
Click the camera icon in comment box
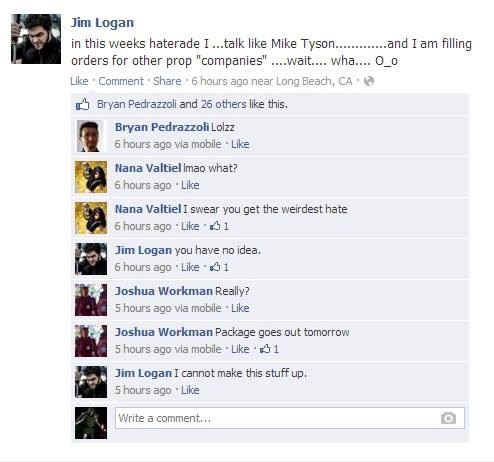coord(448,418)
